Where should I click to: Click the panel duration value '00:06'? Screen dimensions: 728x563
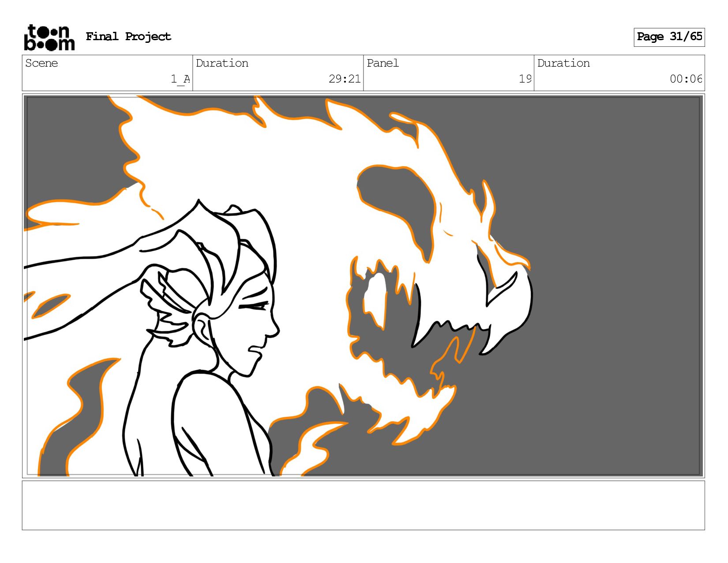pos(686,79)
